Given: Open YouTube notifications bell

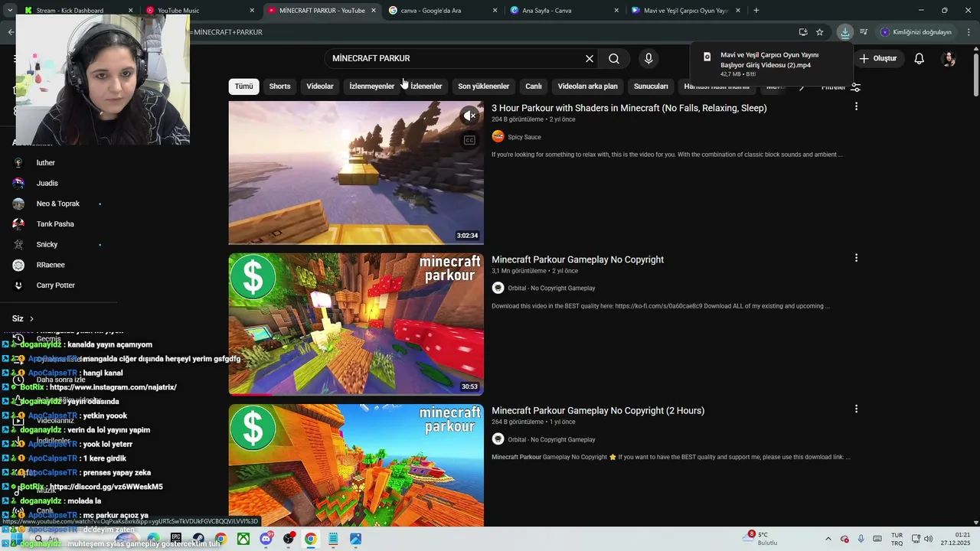Looking at the screenshot, I should click(920, 58).
